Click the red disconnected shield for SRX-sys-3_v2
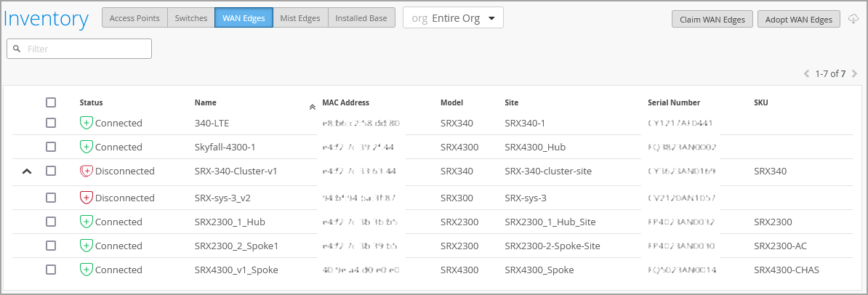 pyautogui.click(x=87, y=198)
